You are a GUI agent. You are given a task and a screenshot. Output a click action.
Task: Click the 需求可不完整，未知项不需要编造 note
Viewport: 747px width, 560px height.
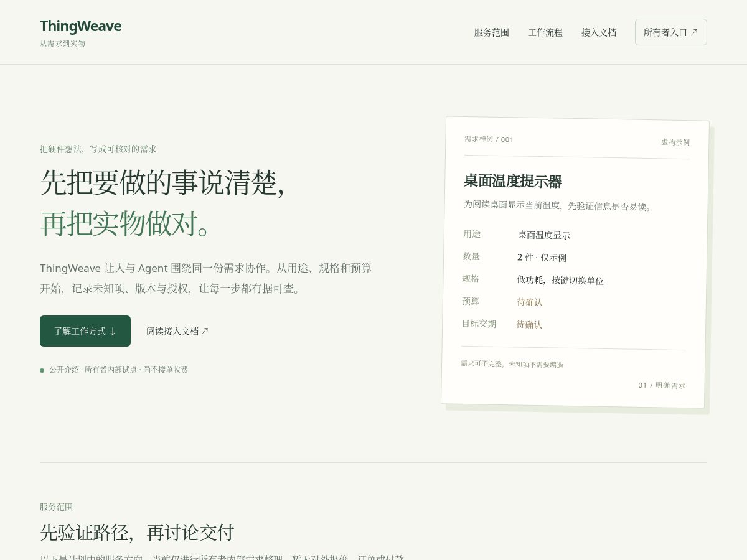click(512, 364)
